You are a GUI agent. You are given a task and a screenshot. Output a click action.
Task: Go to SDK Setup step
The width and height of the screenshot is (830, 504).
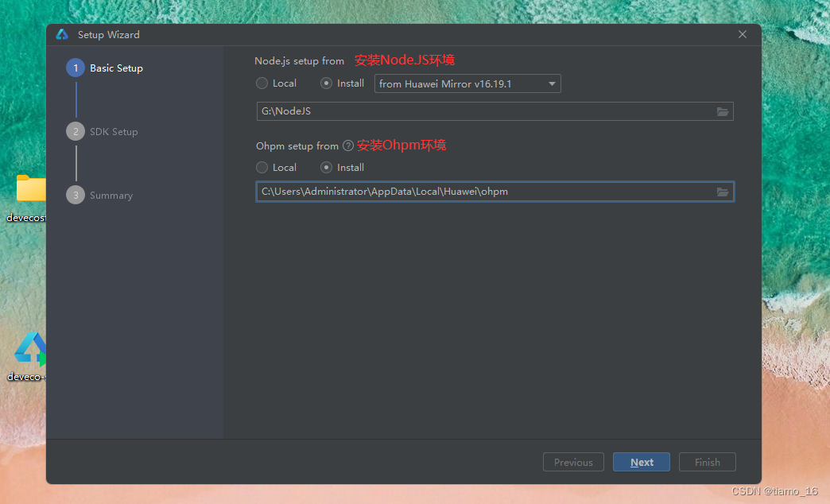(x=103, y=131)
